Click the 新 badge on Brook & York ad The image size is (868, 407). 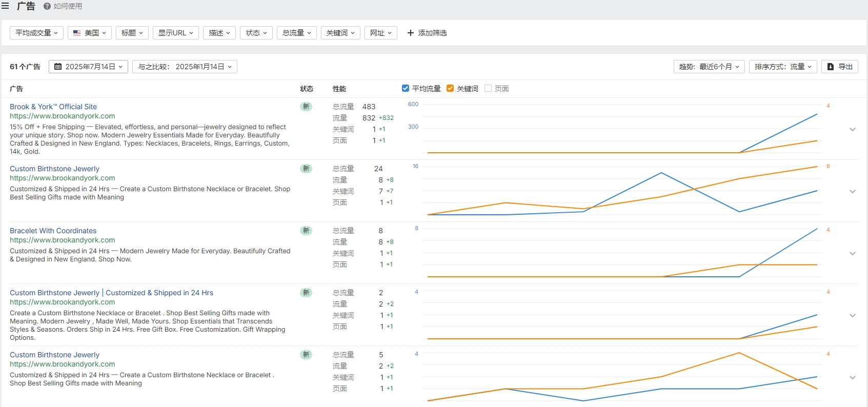pos(306,107)
